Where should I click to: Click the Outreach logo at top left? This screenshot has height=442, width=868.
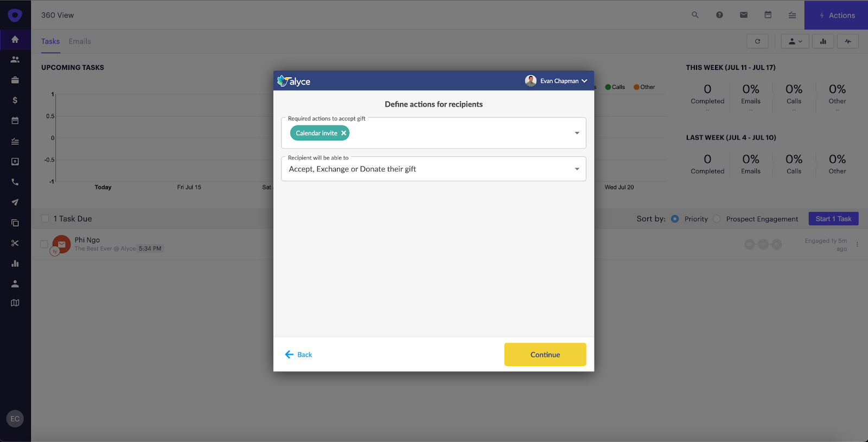click(x=15, y=15)
